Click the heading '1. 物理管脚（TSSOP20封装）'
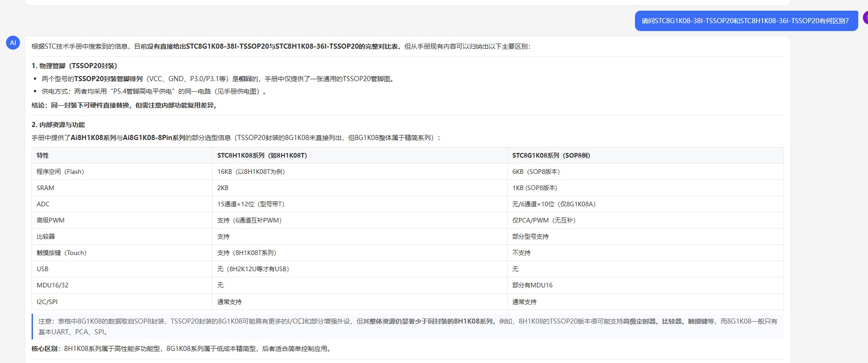 pyautogui.click(x=74, y=66)
